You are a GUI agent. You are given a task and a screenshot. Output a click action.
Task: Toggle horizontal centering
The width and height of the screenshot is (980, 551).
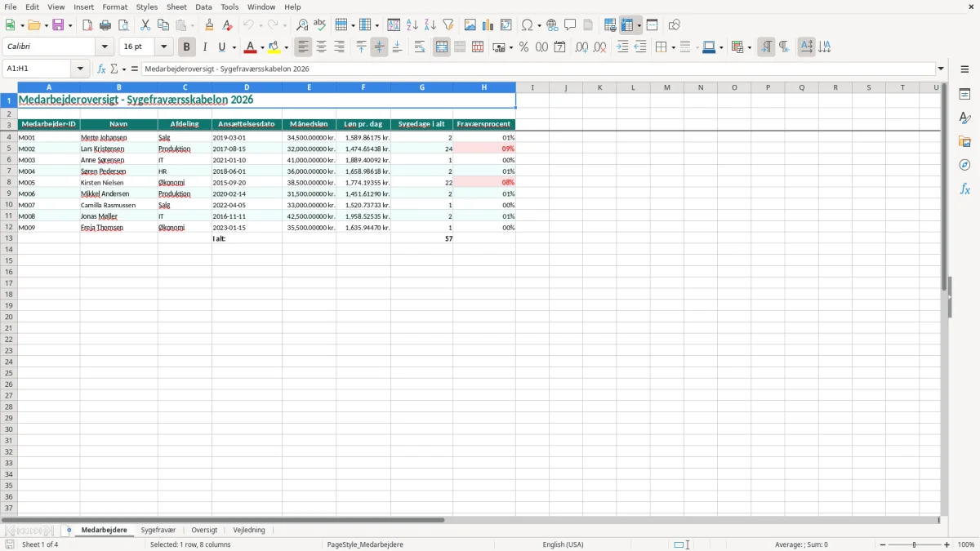[321, 47]
